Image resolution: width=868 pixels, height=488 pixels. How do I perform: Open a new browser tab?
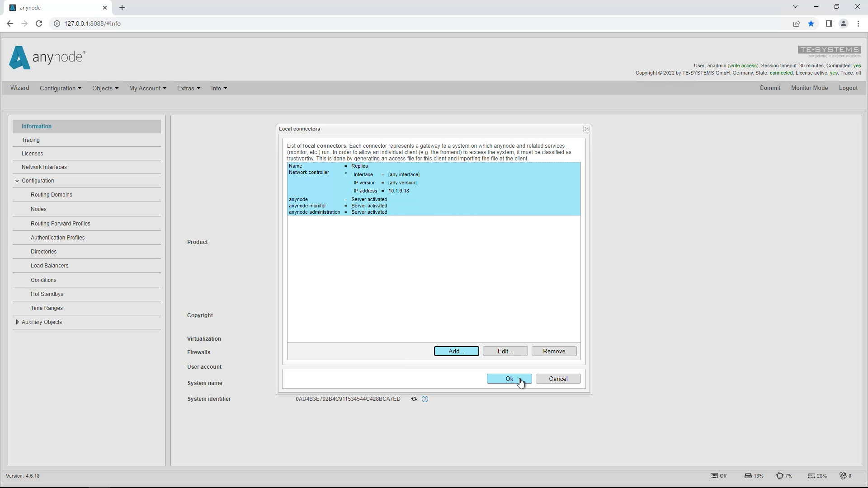[122, 8]
